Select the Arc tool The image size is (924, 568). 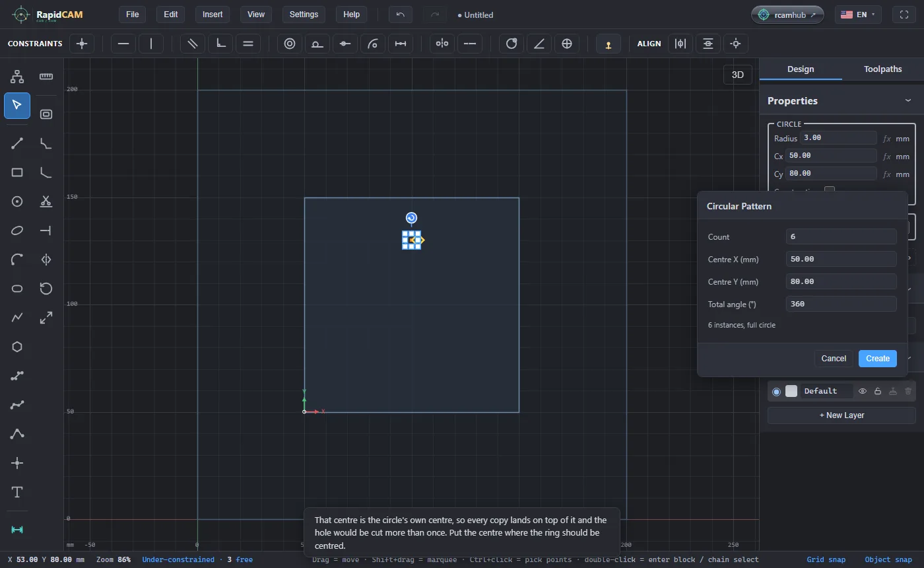pos(17,260)
